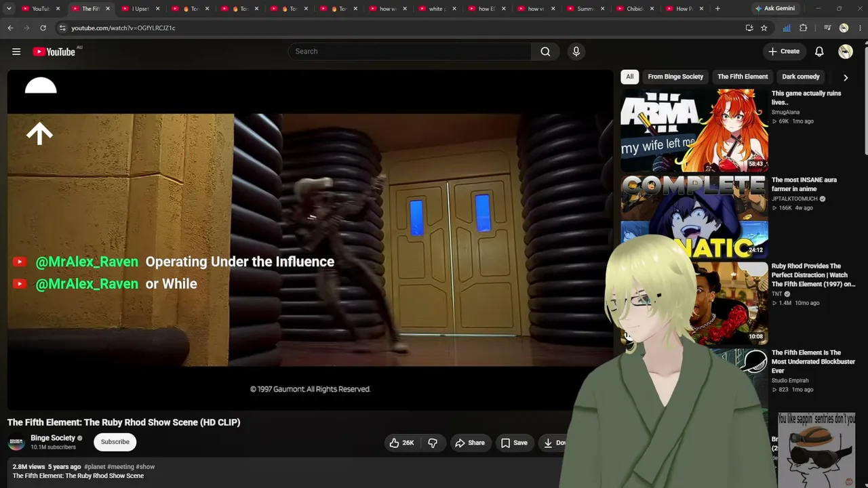The image size is (868, 488).
Task: Open the YouTube guide hamburger menu
Action: click(x=16, y=52)
